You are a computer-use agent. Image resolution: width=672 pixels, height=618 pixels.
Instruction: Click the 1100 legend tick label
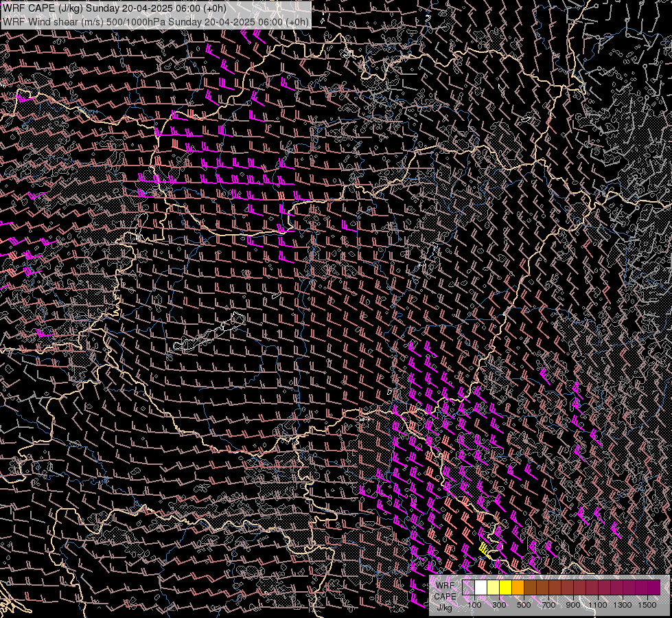pos(598,605)
